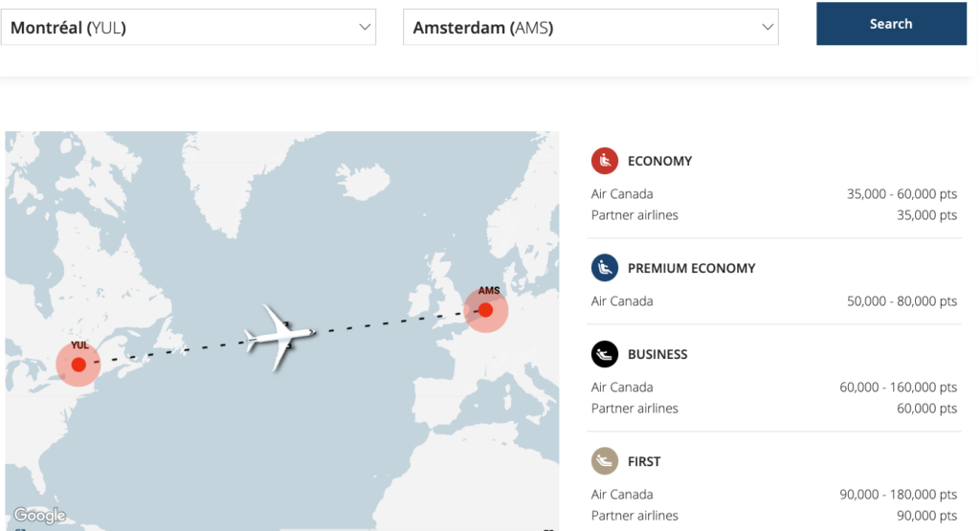Click the airplane icon on the map
980x531 pixels.
278,336
